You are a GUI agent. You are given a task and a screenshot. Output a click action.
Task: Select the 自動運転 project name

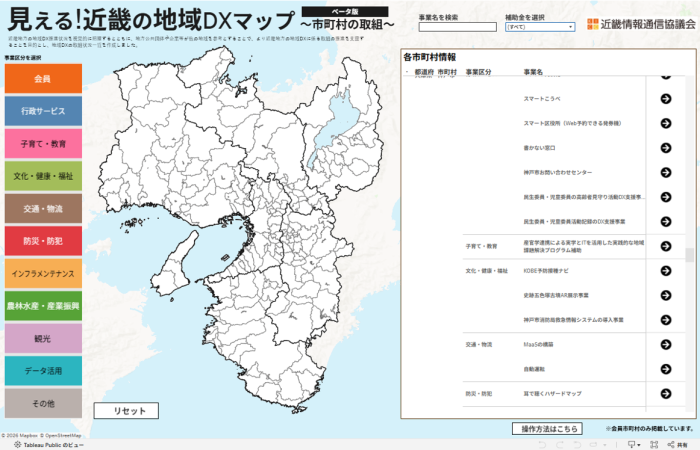pyautogui.click(x=534, y=369)
